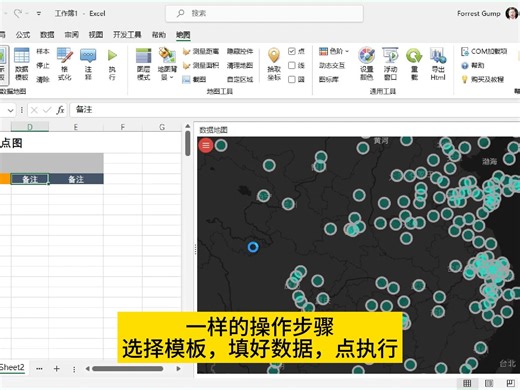
Task: Click the 隐藏控件 hide controls button
Action: coord(240,51)
